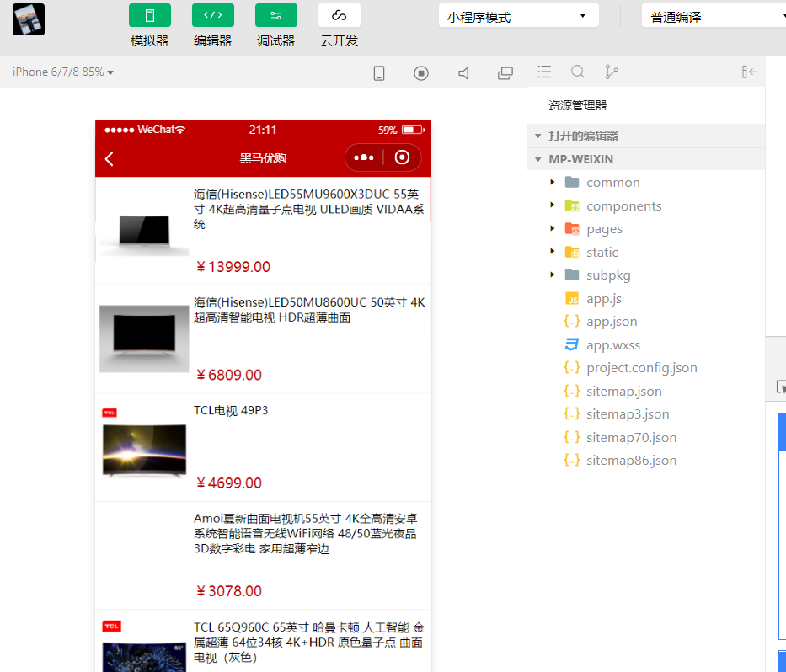
Task: Open 云开发 cloud development
Action: click(x=339, y=15)
